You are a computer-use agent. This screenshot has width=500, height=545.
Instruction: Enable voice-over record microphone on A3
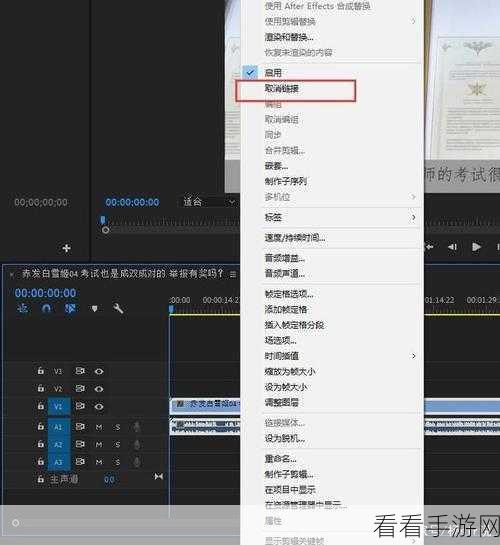[x=137, y=462]
